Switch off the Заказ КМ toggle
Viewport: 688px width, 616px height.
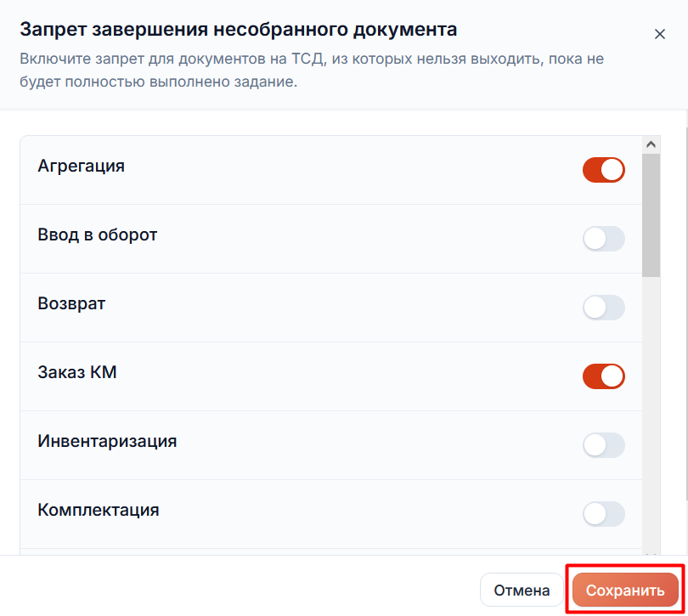[604, 376]
